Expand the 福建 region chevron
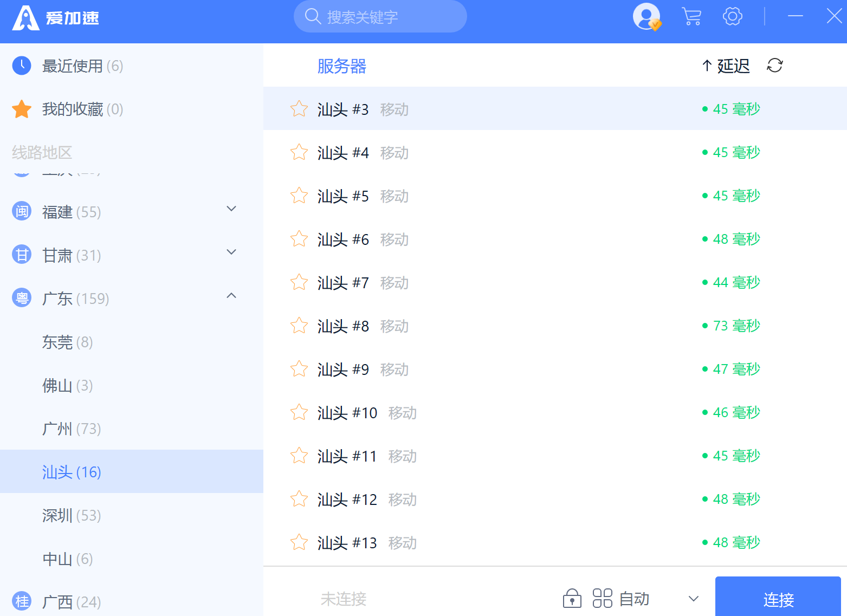Viewport: 847px width, 616px height. 231,209
